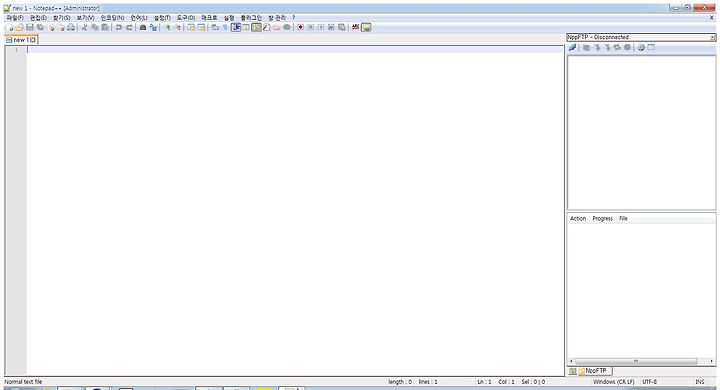Click the Action column header

click(x=578, y=219)
